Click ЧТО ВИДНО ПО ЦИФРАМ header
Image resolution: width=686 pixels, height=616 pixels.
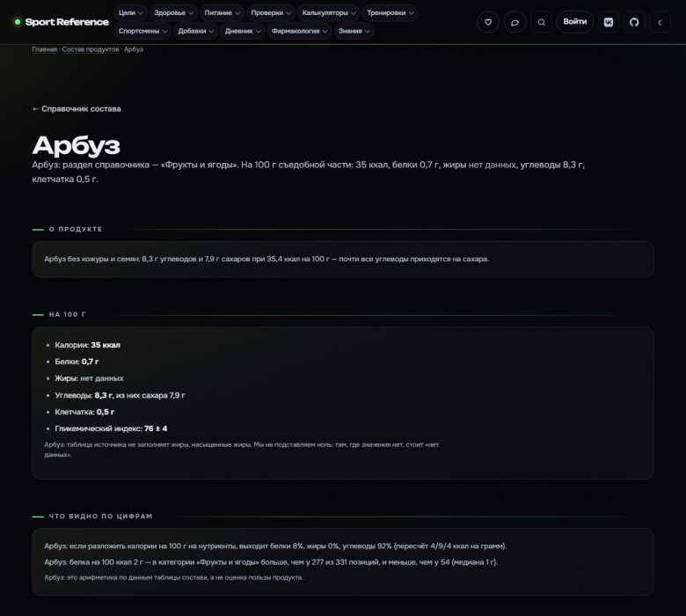100,517
